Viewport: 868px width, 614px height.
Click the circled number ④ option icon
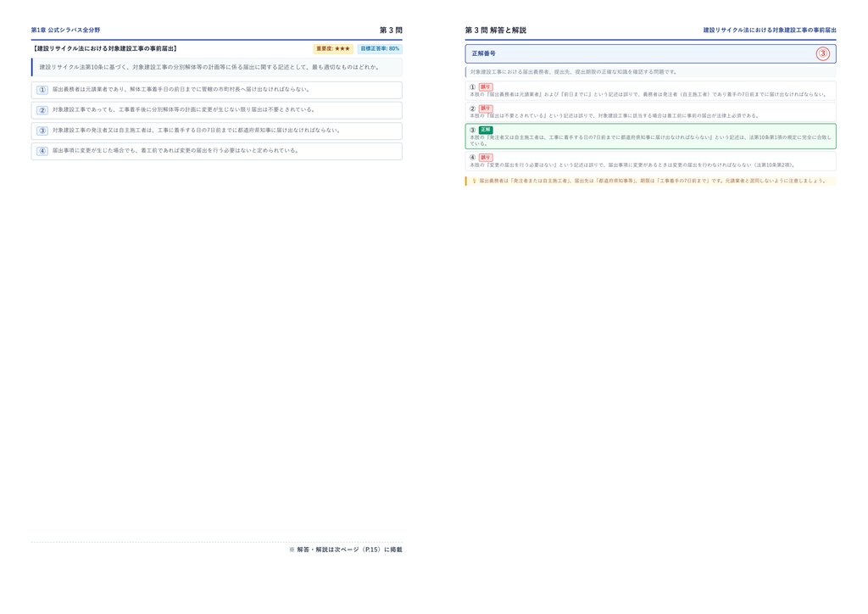coord(42,151)
